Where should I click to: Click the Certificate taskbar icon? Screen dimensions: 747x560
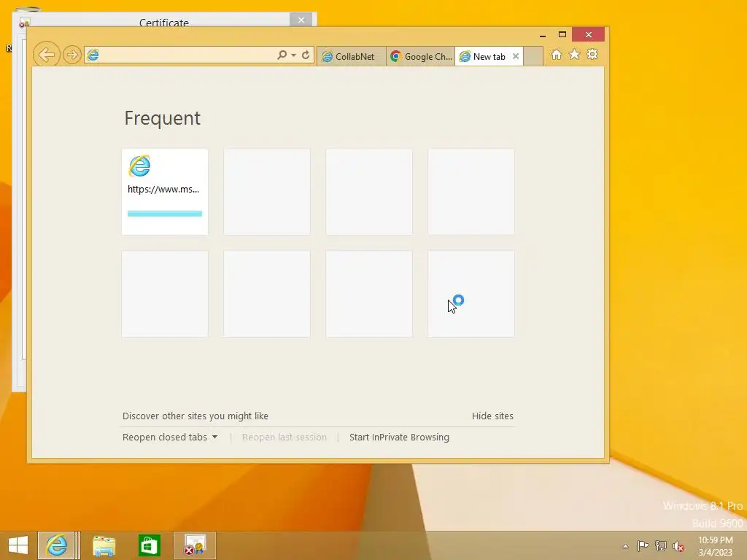click(x=195, y=545)
